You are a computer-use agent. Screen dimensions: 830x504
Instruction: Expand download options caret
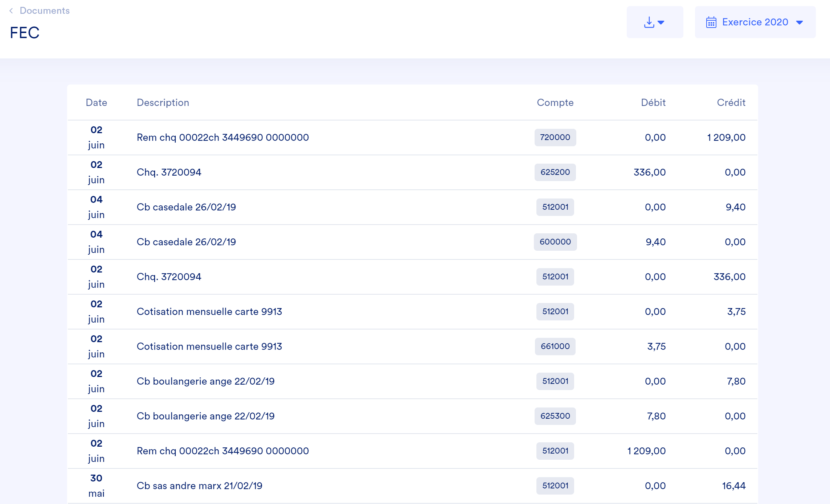pyautogui.click(x=661, y=22)
